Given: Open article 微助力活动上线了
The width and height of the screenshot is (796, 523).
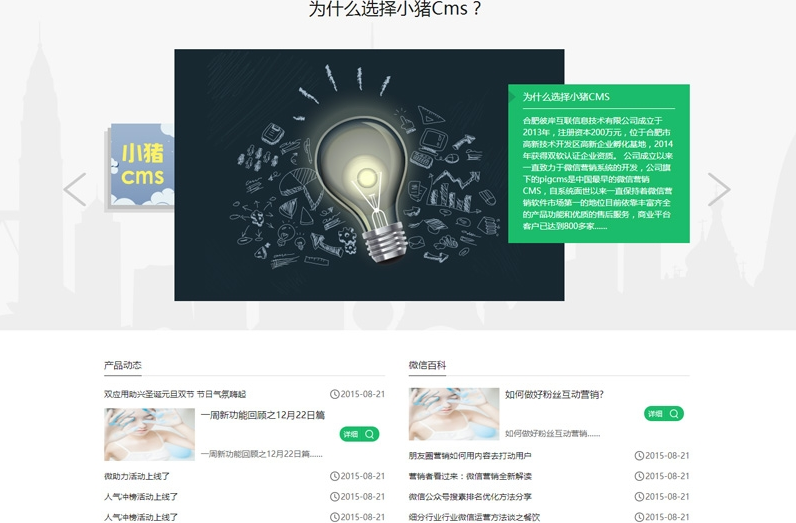Looking at the screenshot, I should (137, 476).
